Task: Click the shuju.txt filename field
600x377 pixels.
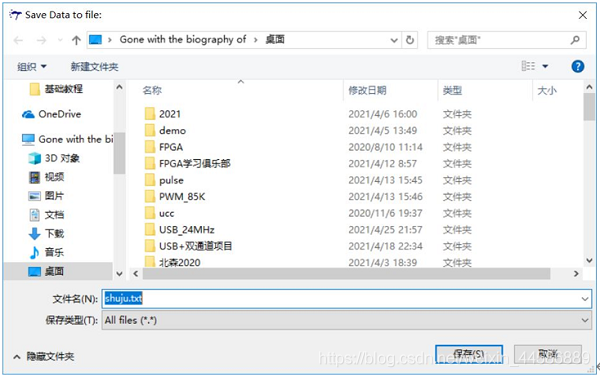Action: (x=347, y=299)
